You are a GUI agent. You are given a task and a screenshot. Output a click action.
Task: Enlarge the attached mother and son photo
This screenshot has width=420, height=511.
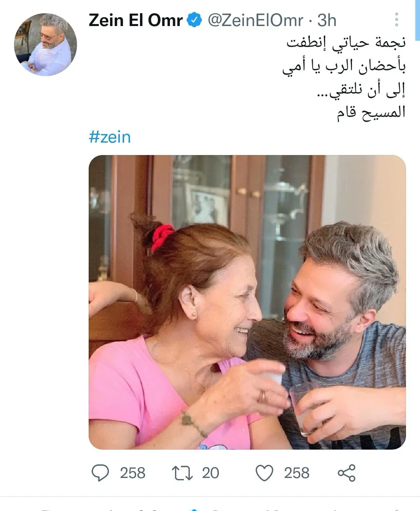(x=247, y=302)
